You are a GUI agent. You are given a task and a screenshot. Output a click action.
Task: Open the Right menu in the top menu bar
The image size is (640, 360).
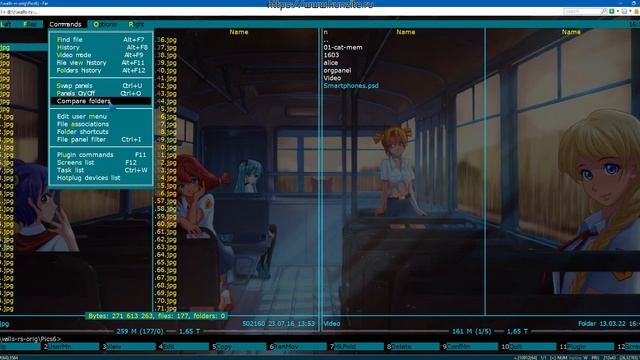(136, 24)
